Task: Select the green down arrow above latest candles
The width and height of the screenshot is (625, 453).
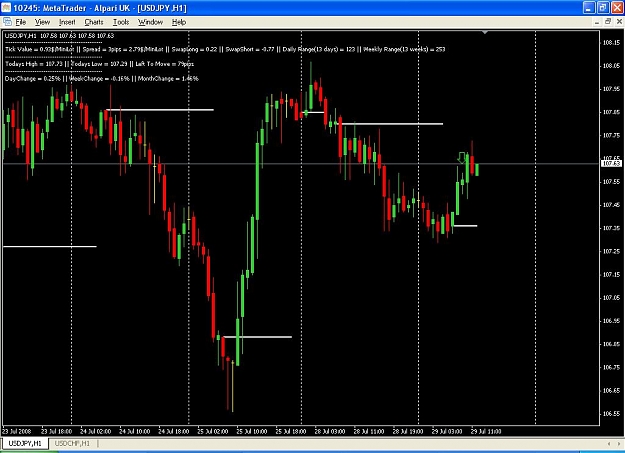Action: pyautogui.click(x=462, y=158)
